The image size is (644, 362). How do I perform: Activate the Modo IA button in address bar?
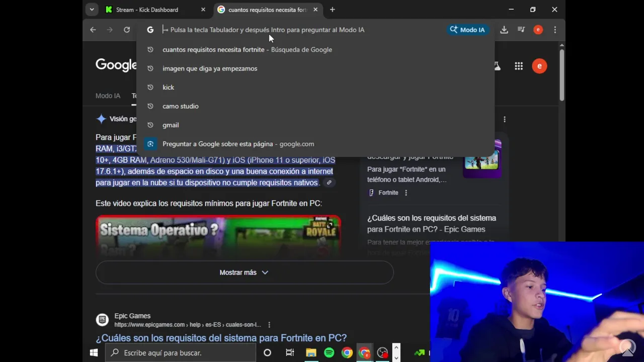467,30
